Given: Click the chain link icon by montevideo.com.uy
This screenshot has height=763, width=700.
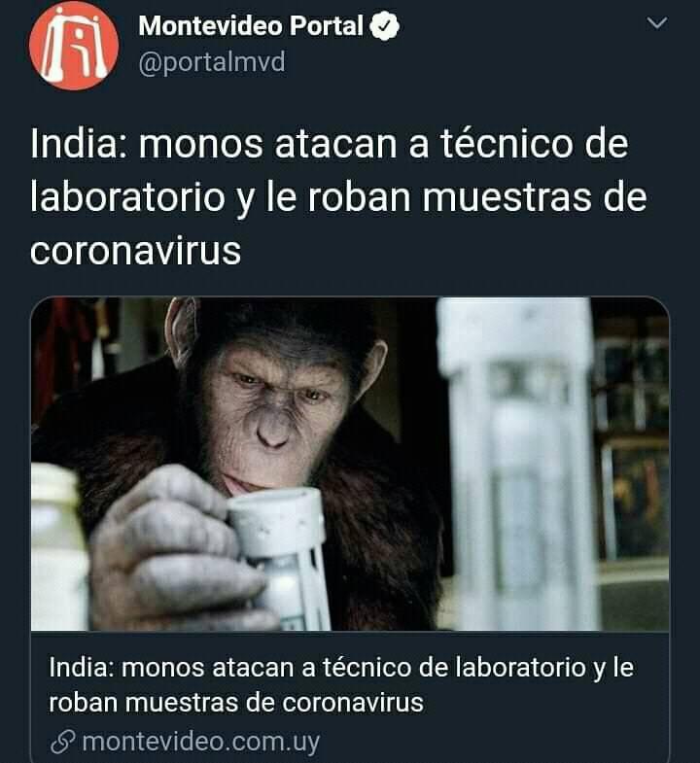Looking at the screenshot, I should click(63, 742).
